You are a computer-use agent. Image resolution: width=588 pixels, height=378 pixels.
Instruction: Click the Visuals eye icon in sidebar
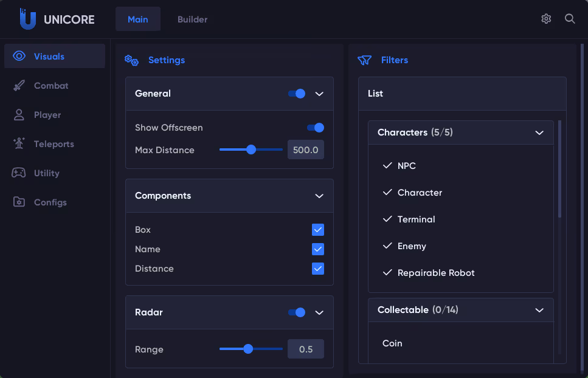point(19,57)
